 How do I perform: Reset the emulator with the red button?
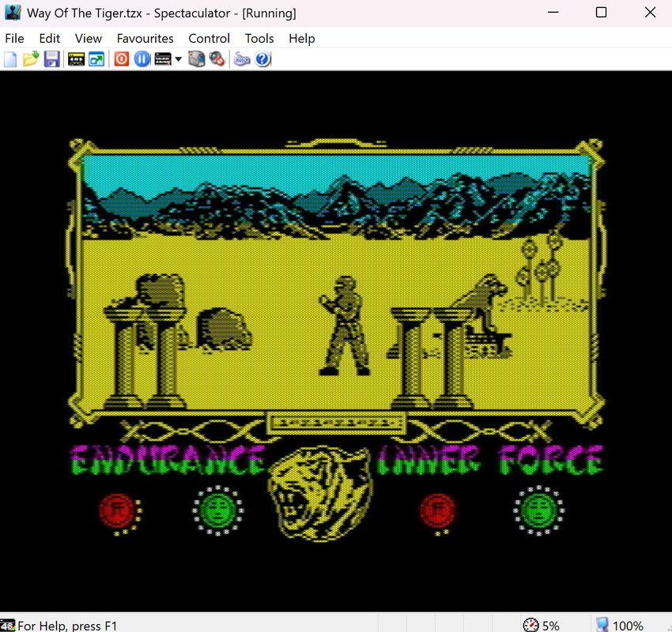(121, 59)
